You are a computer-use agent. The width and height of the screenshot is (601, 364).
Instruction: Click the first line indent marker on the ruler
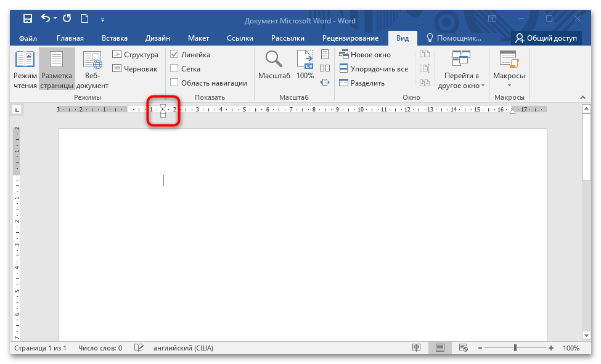pos(163,107)
